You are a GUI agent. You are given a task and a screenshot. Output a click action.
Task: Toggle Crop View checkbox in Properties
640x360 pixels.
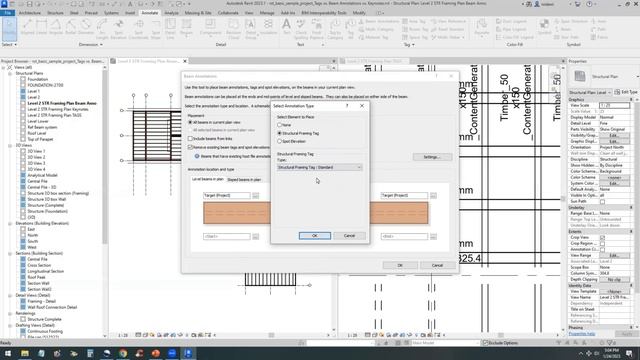click(602, 237)
